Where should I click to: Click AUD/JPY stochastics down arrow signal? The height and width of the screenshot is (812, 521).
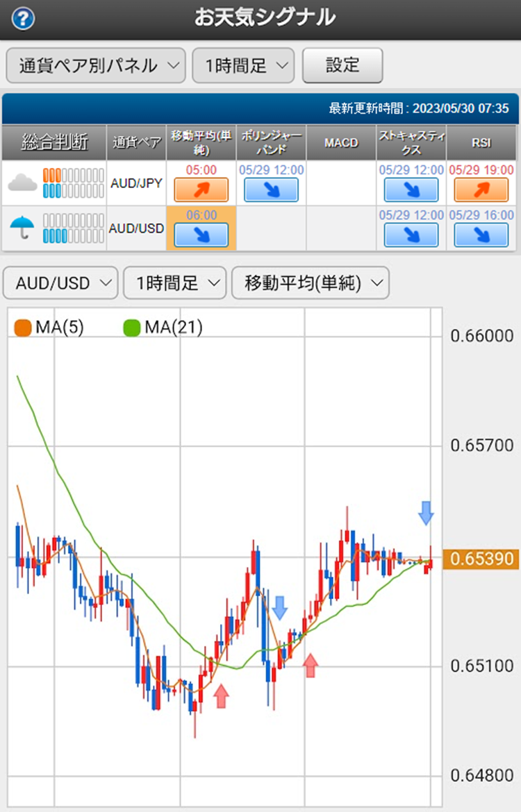(x=411, y=189)
